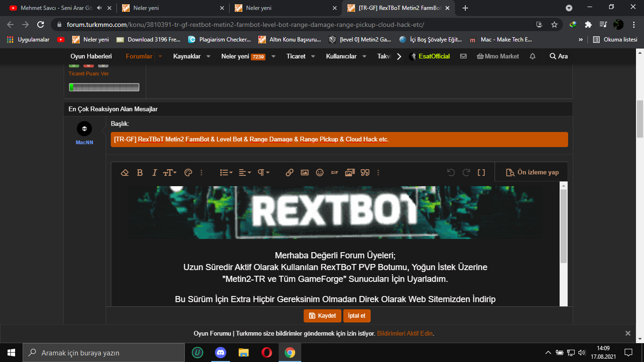Click the redo arrow in editor
The height and width of the screenshot is (362, 644).
(466, 173)
